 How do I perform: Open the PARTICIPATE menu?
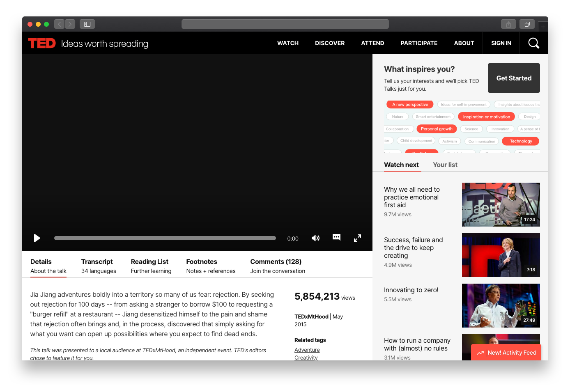click(x=419, y=43)
